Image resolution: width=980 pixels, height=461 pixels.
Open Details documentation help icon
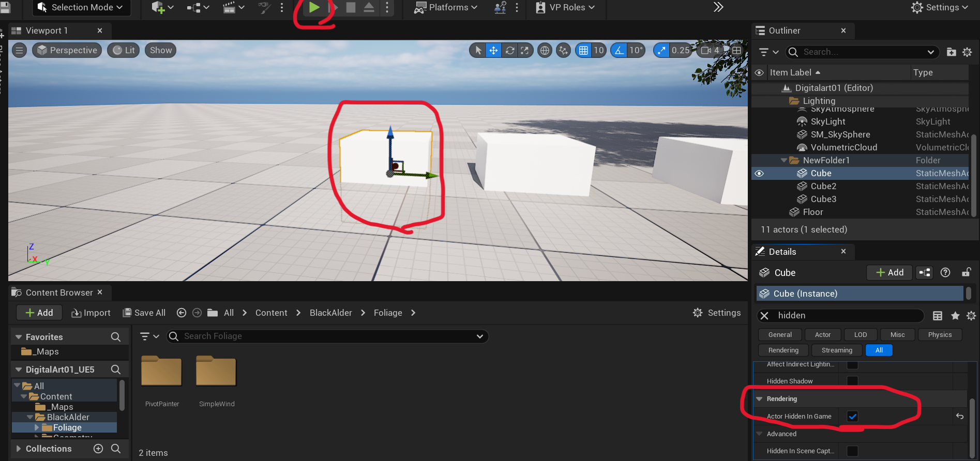[x=945, y=272]
